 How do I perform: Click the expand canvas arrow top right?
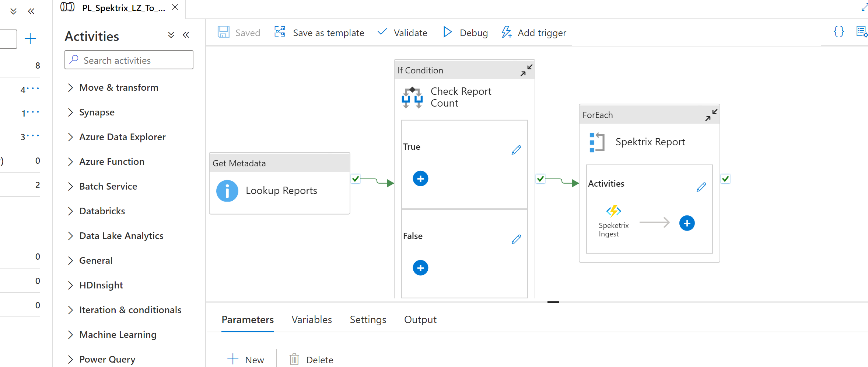(864, 7)
